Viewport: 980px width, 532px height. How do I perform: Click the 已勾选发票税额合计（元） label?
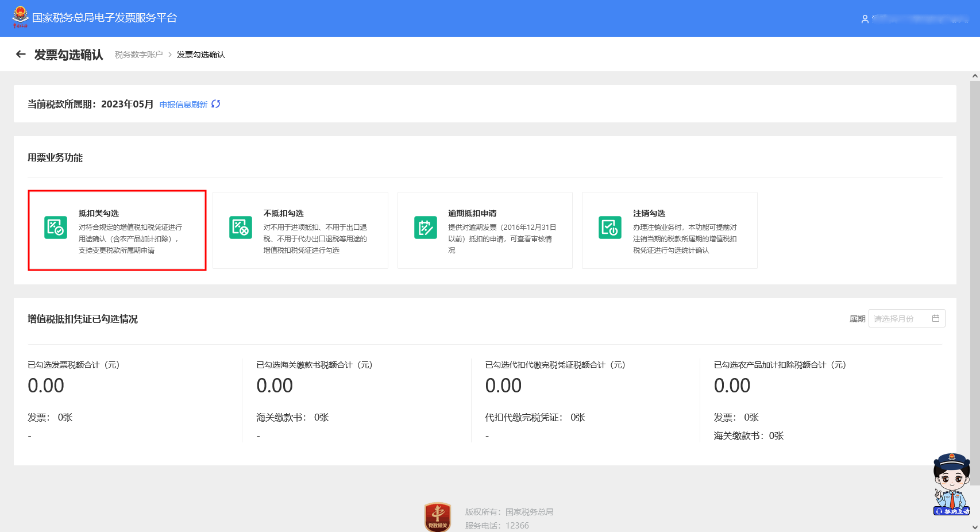click(74, 365)
